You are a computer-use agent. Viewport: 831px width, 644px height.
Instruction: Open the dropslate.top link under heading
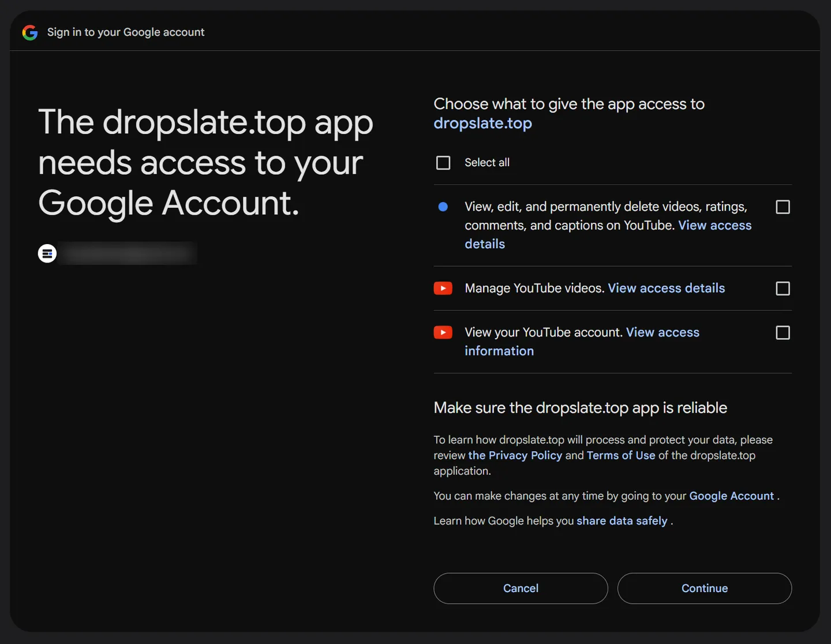pyautogui.click(x=482, y=123)
